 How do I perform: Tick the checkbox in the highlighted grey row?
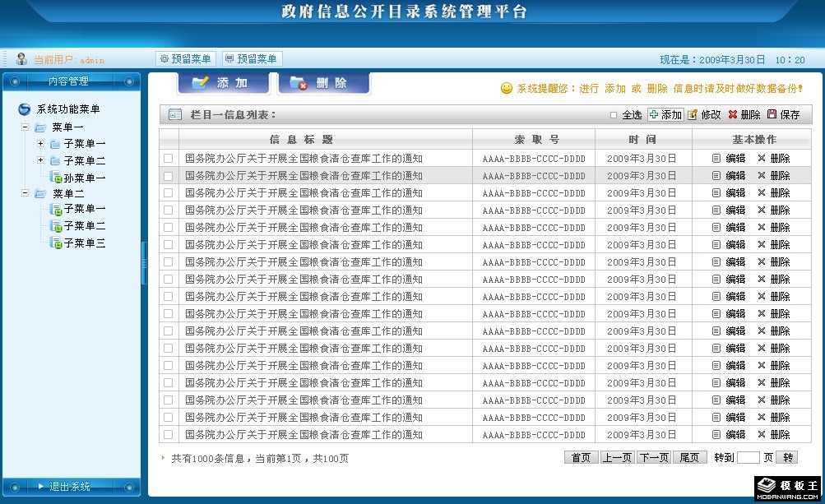pos(169,176)
